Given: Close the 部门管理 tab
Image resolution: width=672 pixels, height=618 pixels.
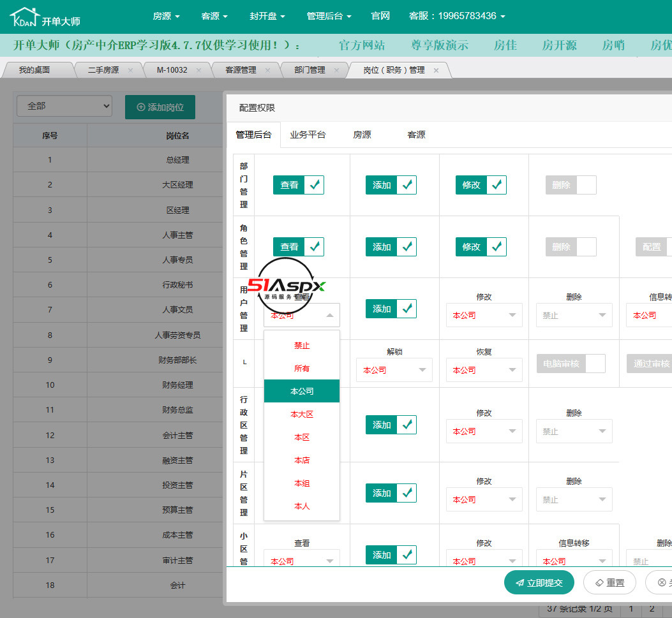Looking at the screenshot, I should click(336, 70).
